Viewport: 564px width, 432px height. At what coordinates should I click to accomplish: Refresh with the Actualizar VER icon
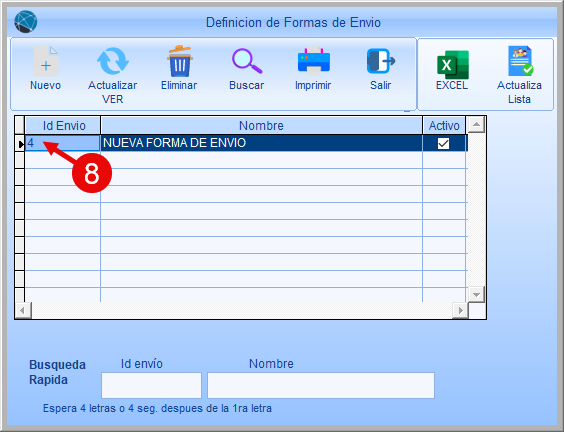[113, 61]
